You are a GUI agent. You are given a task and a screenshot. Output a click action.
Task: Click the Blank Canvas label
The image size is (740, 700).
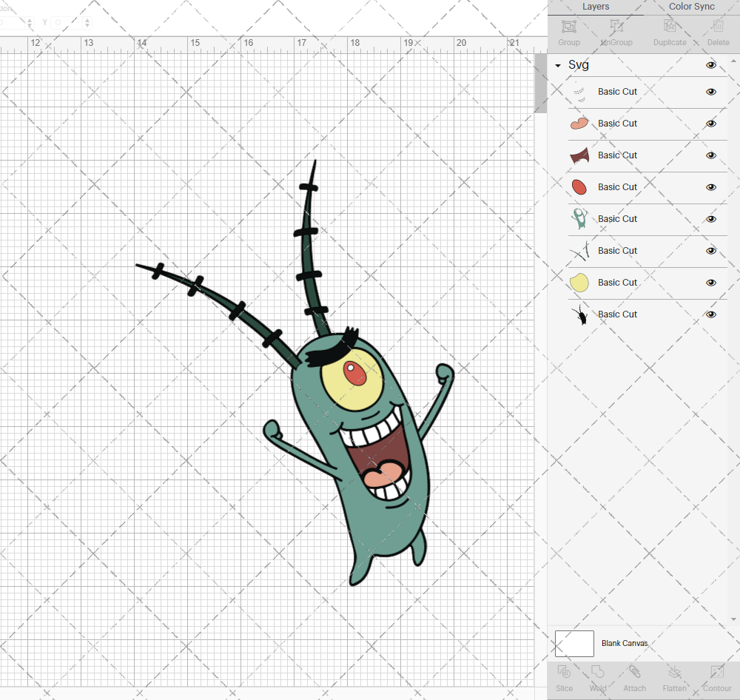(625, 643)
